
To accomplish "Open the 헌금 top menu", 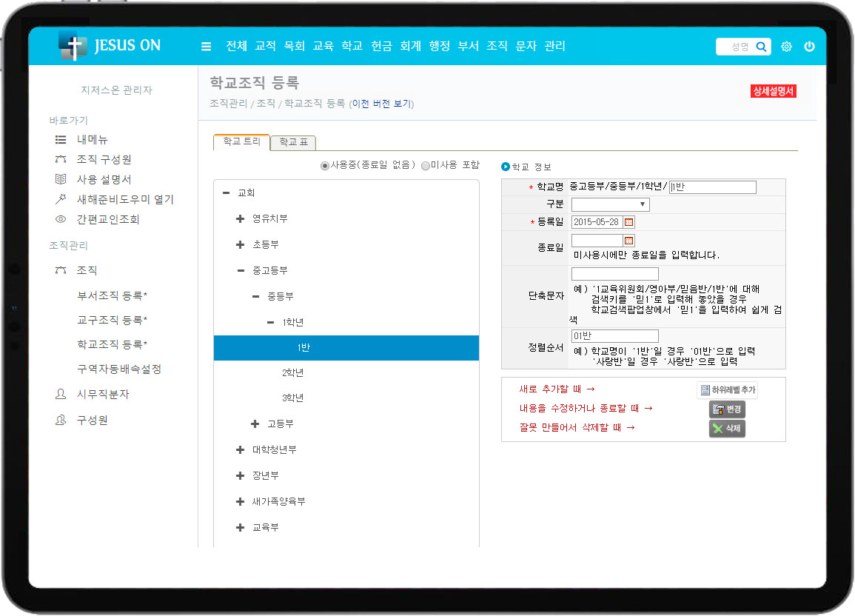I will click(x=381, y=46).
